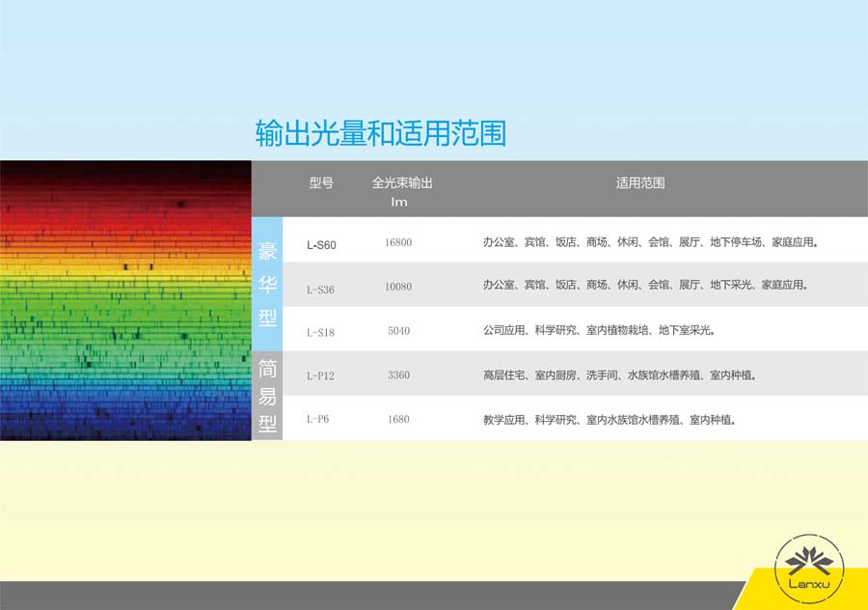Select the description starting with 高层住宅
Screen dimensions: 868x610
click(619, 375)
